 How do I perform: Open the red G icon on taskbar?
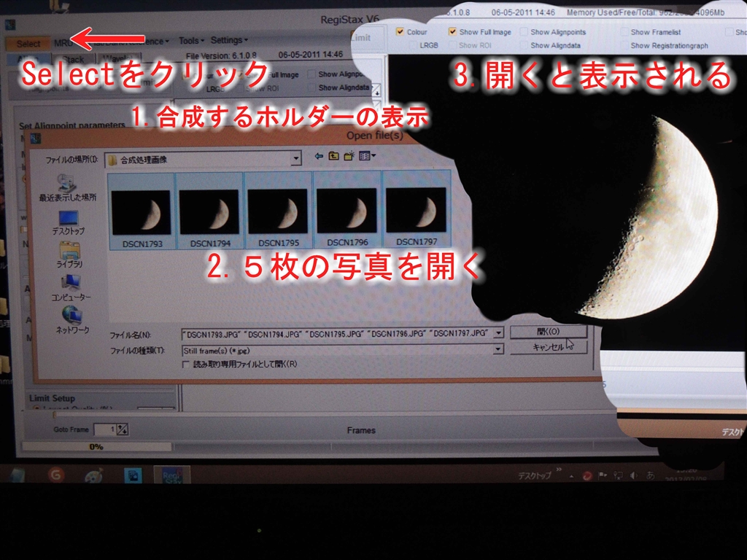pyautogui.click(x=56, y=475)
